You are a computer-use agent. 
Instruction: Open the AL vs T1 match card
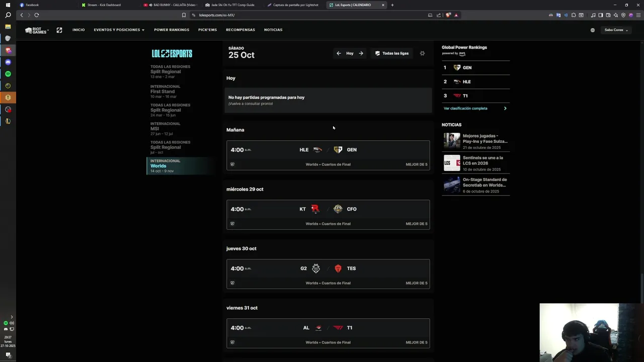(x=328, y=333)
